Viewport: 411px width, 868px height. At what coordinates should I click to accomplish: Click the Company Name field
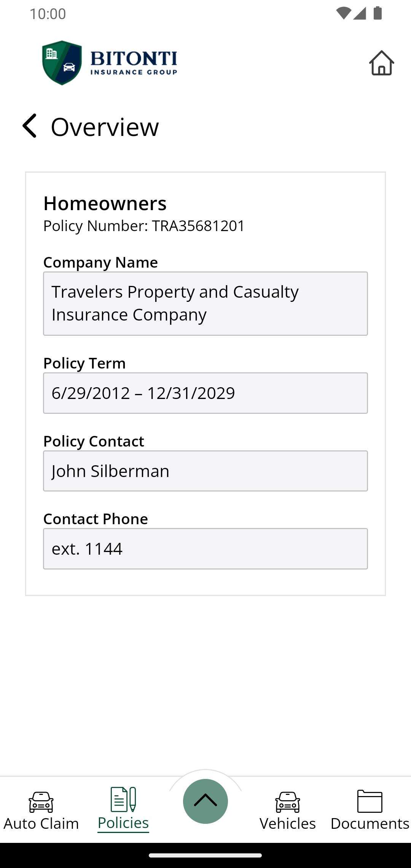[205, 303]
